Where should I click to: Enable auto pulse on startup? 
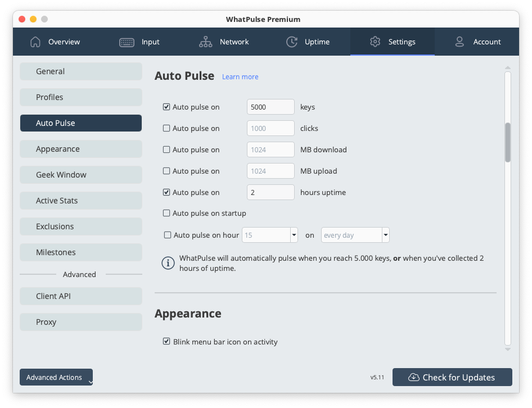click(x=166, y=213)
